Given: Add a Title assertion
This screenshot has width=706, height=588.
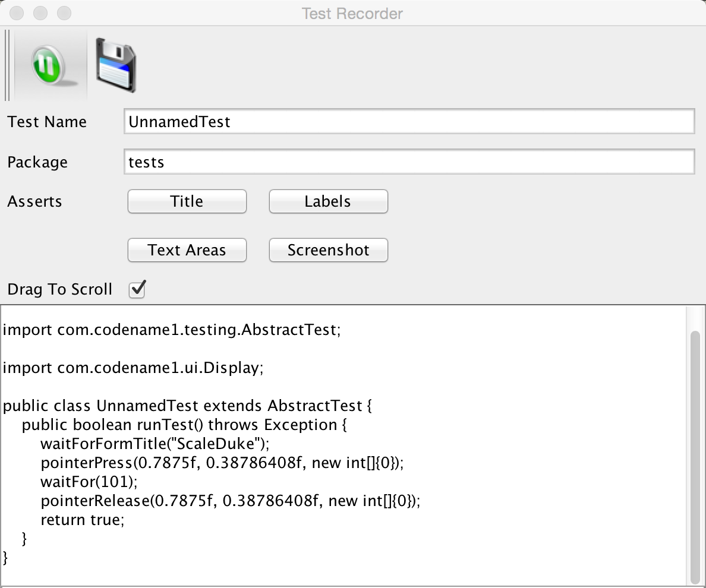Looking at the screenshot, I should [x=187, y=201].
